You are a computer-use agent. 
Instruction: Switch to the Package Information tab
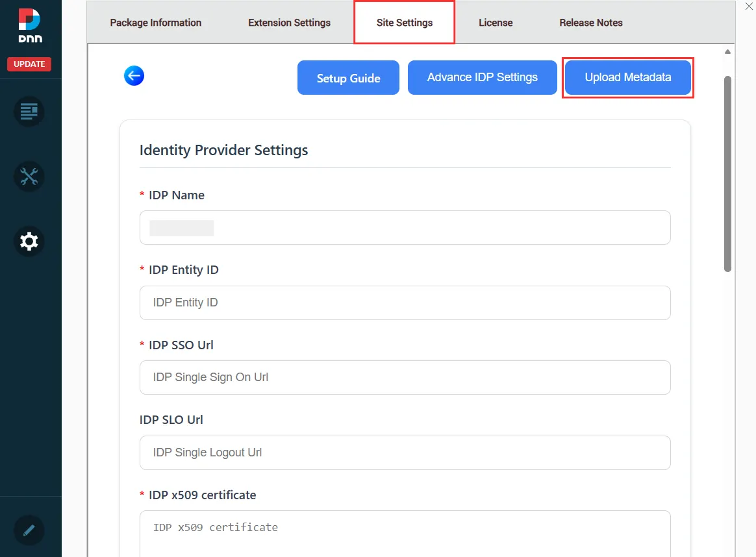156,23
